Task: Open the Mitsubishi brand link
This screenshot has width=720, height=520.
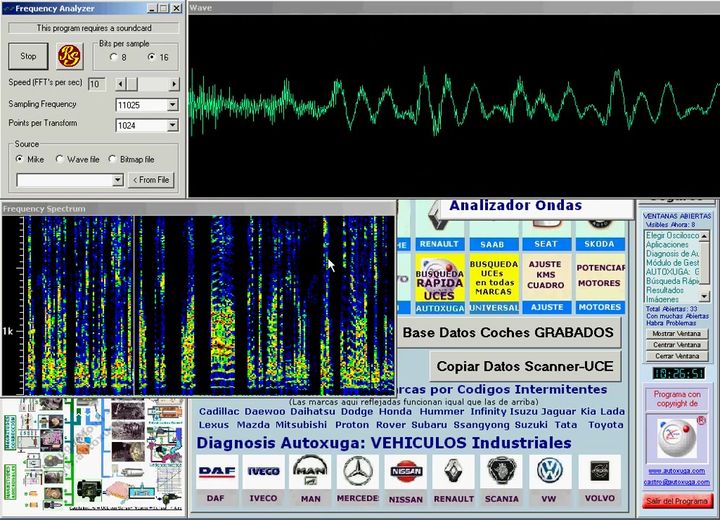Action: coord(301,425)
